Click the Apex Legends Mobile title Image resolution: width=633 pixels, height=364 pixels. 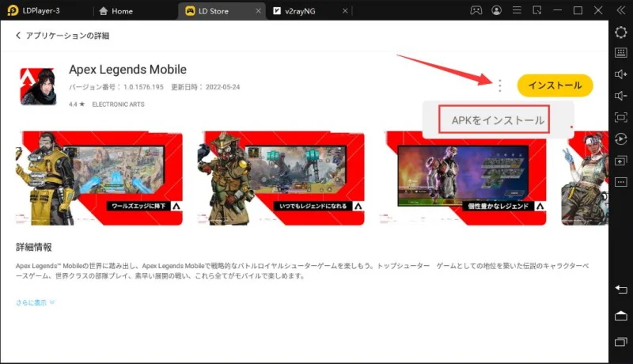pyautogui.click(x=127, y=70)
